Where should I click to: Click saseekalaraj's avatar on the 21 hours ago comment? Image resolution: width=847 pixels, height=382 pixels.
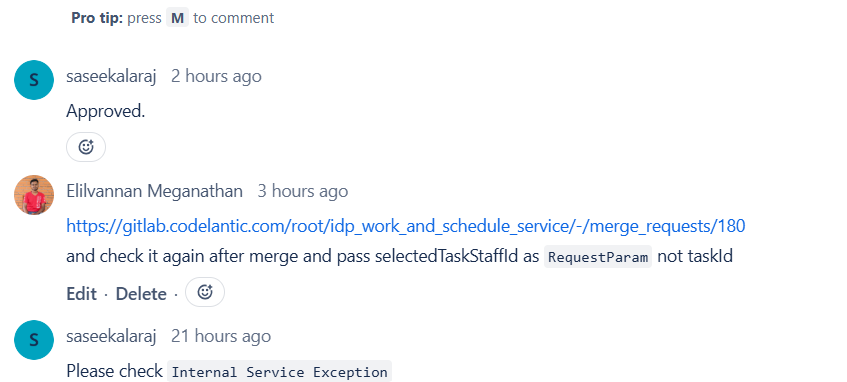[x=33, y=340]
